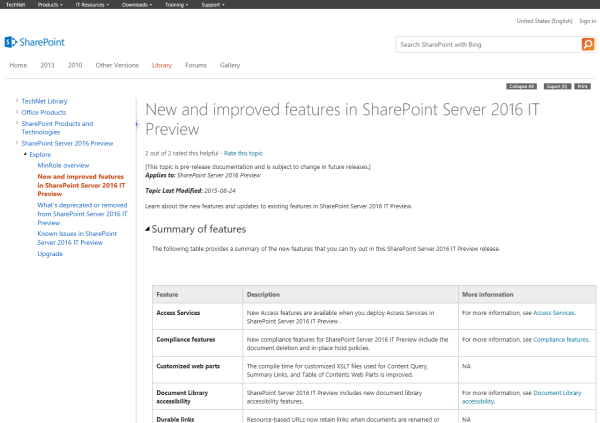
Task: Collapse the sidebar with the splitter arrow
Action: click(136, 124)
